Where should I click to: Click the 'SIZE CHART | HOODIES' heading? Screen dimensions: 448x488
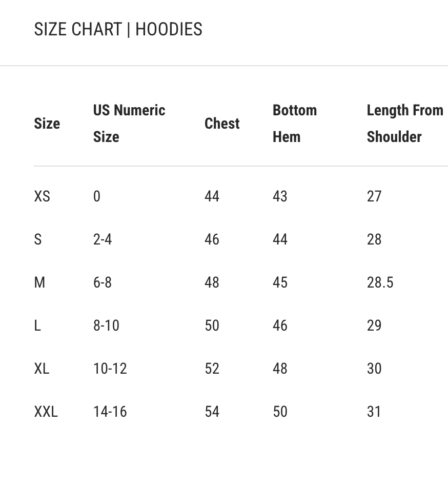point(118,30)
